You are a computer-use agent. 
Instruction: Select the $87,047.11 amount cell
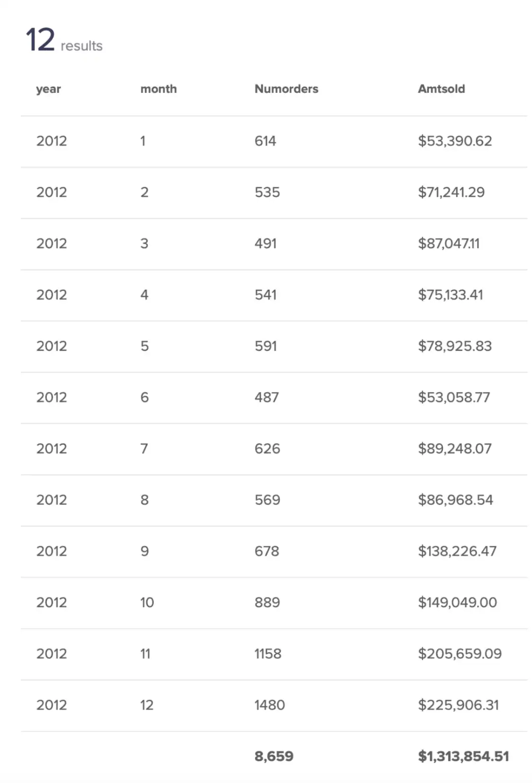449,243
